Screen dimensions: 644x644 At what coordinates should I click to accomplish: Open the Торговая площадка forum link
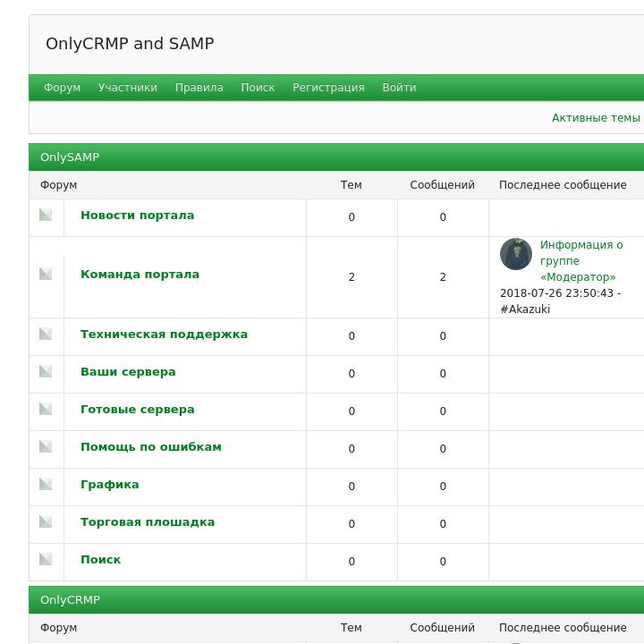tap(148, 522)
